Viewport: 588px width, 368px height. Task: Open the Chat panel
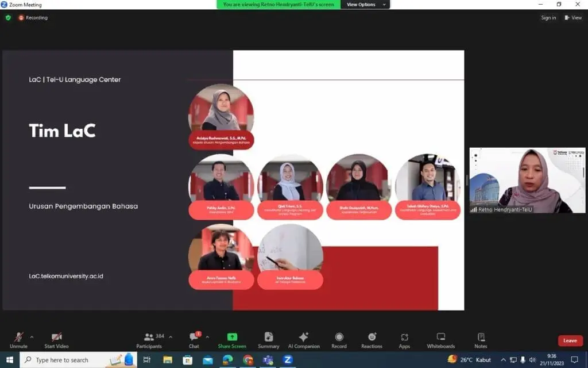point(194,340)
